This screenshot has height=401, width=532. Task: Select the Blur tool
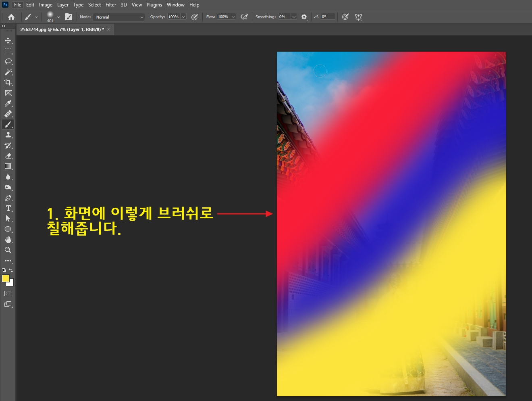click(8, 177)
